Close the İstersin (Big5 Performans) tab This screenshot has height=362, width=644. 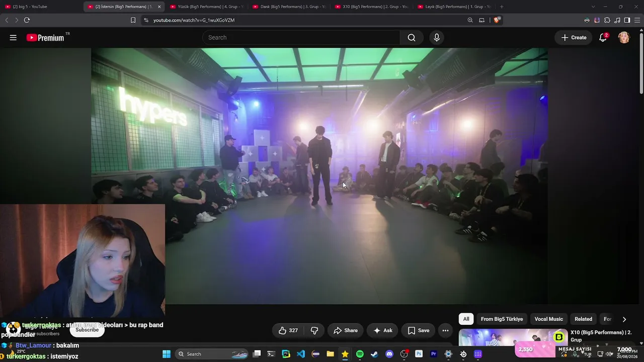[159, 7]
